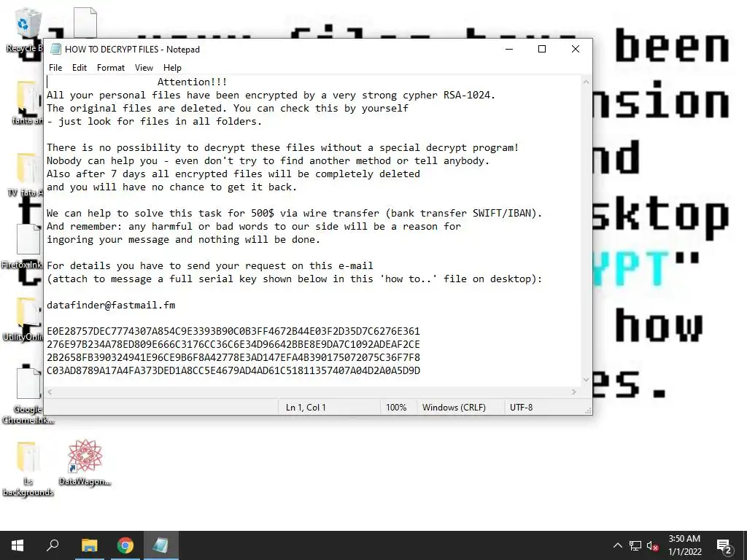747x560 pixels.
Task: Open the Help menu in Notepad
Action: [x=172, y=68]
